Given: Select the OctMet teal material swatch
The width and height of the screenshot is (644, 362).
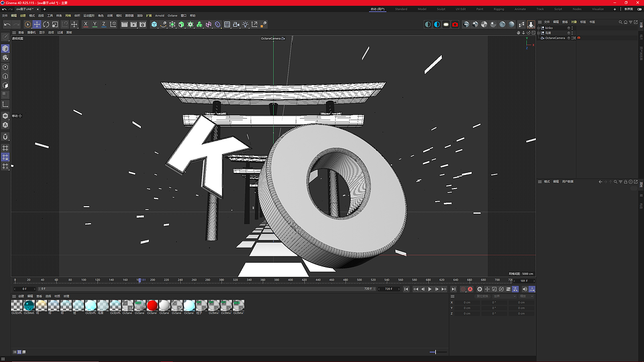Looking at the screenshot, I should point(29,306).
